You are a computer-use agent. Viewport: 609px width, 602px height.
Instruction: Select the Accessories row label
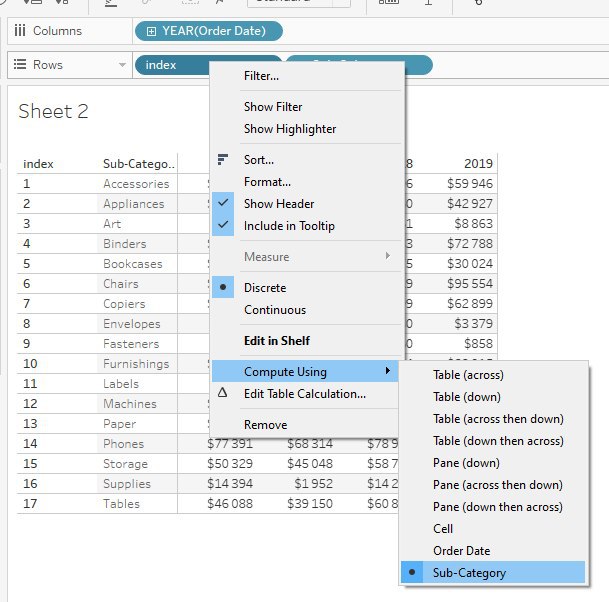point(136,184)
